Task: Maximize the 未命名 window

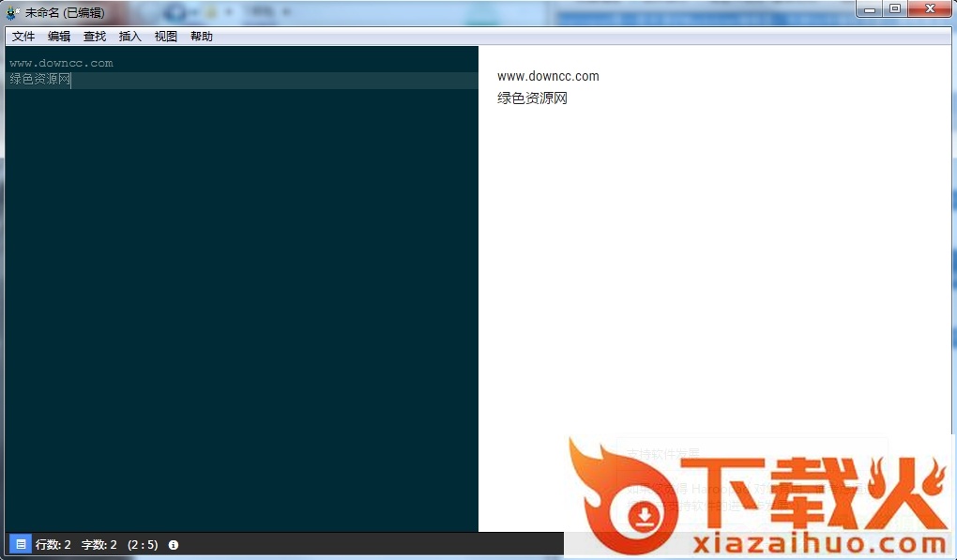Action: coord(895,9)
